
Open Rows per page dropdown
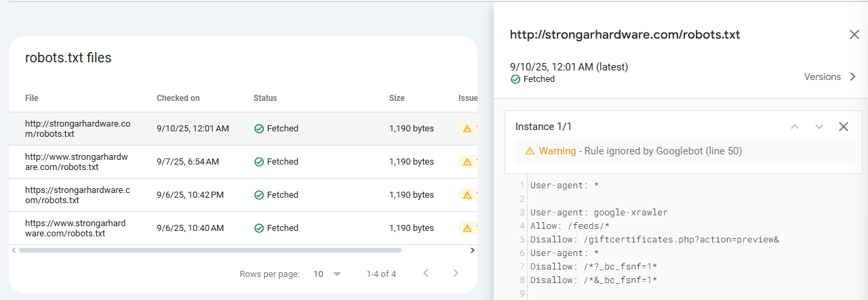(x=327, y=274)
